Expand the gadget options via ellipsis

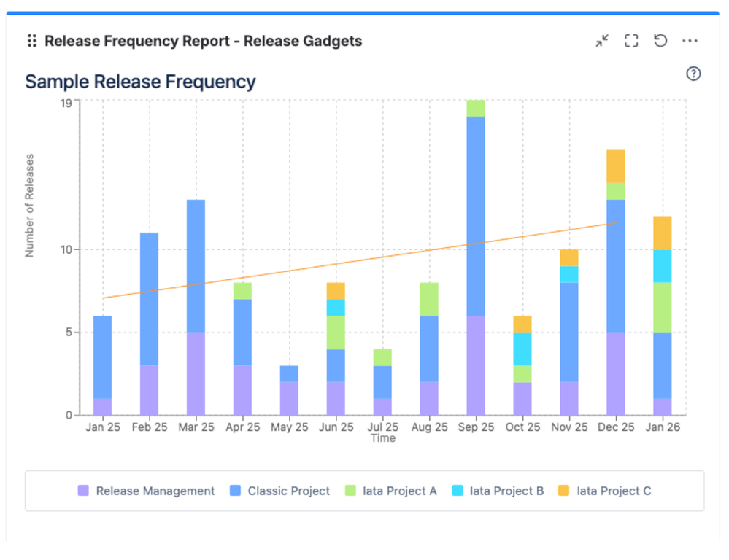point(690,41)
